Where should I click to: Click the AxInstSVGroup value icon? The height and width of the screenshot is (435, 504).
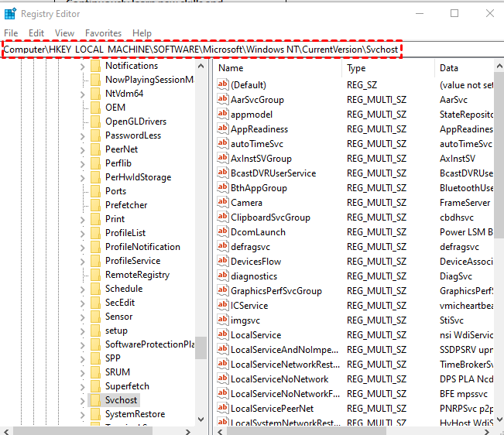pyautogui.click(x=223, y=159)
